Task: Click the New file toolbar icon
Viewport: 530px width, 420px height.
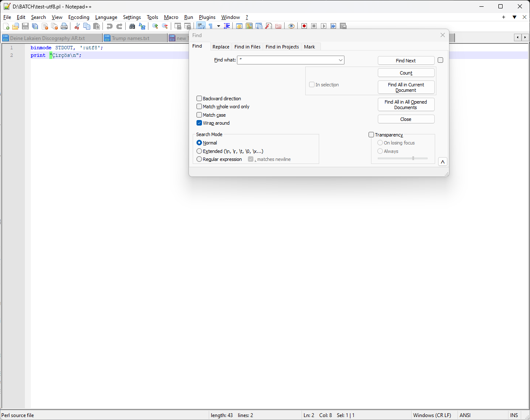Action: pyautogui.click(x=6, y=26)
